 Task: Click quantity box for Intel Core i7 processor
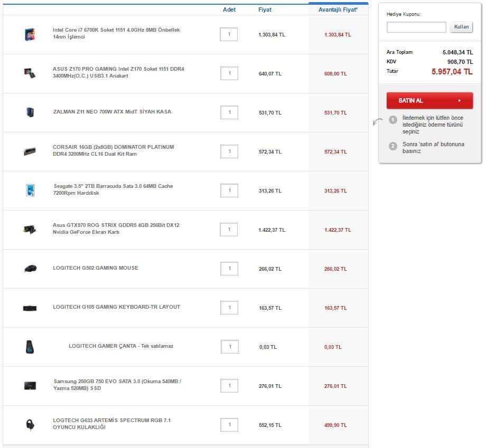point(229,34)
